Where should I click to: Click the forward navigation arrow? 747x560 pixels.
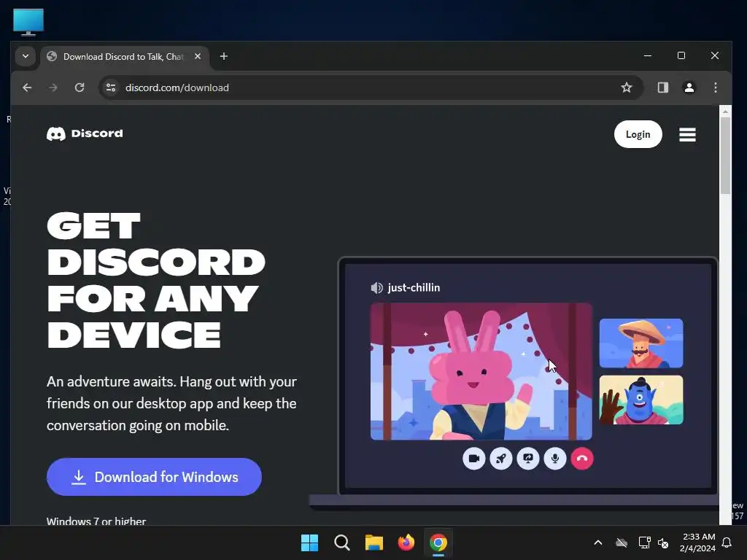53,87
